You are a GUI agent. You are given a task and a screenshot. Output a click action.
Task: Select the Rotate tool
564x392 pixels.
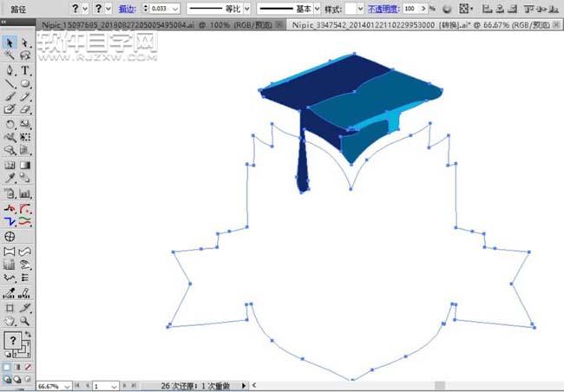pyautogui.click(x=10, y=124)
